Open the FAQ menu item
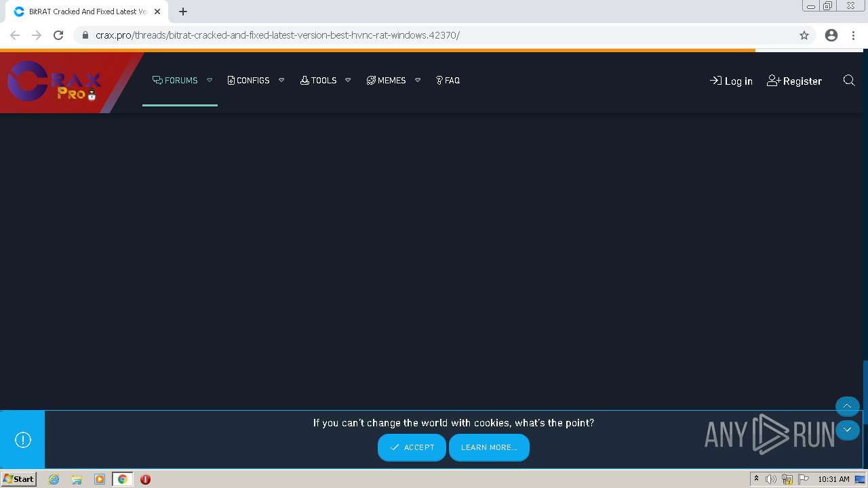This screenshot has width=868, height=488. [448, 80]
